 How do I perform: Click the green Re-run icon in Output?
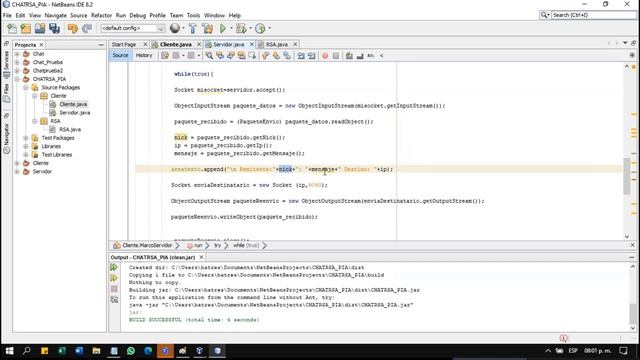click(114, 267)
